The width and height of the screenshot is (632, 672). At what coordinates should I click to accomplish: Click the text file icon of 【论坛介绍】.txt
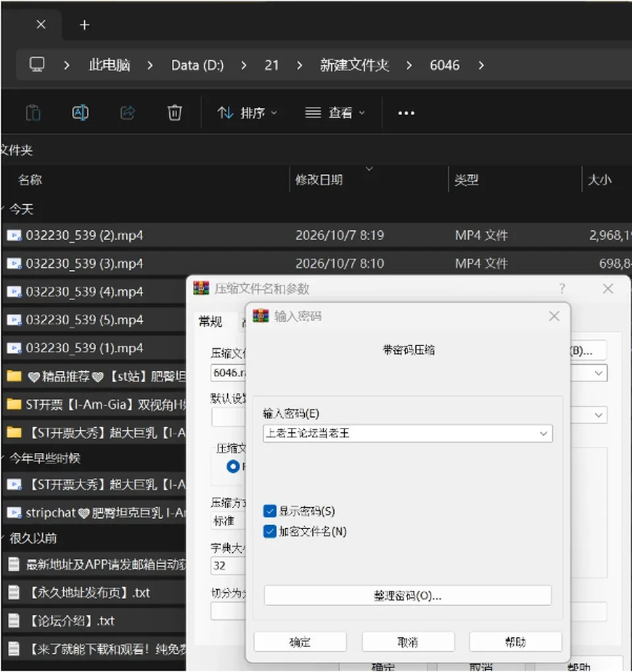click(x=14, y=621)
